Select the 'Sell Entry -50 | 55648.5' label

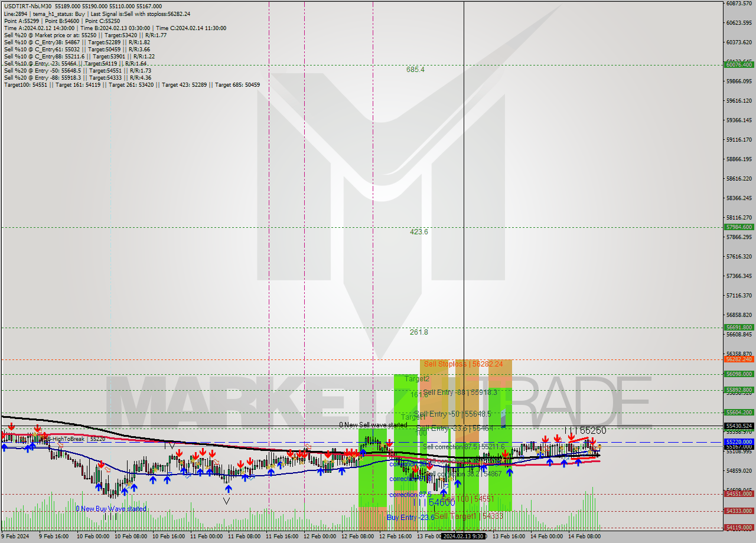(453, 414)
